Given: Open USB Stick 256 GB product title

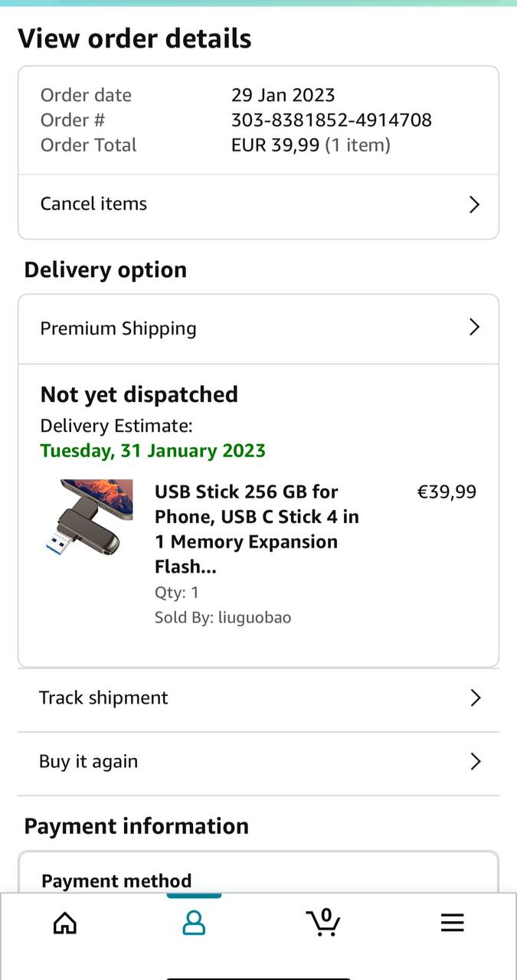Looking at the screenshot, I should pos(257,529).
